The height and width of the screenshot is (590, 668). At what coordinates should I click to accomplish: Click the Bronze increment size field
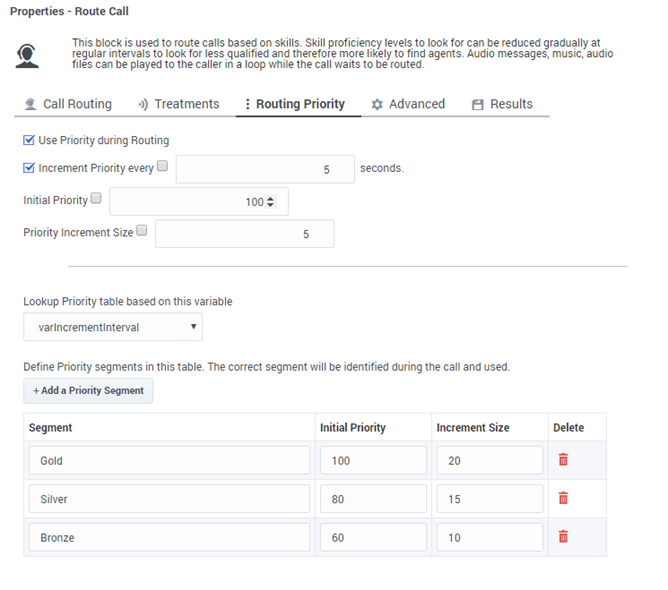tap(489, 537)
